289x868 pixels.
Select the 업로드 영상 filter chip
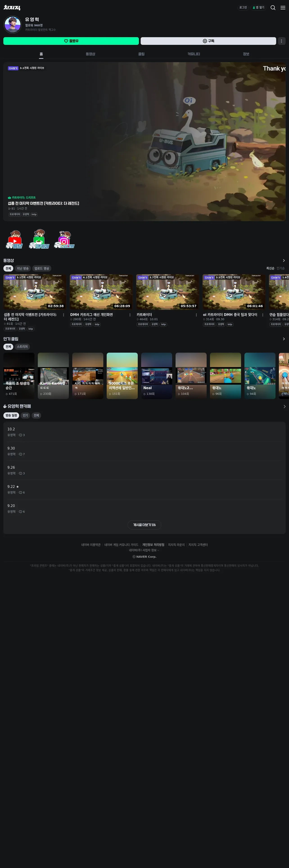point(42,269)
